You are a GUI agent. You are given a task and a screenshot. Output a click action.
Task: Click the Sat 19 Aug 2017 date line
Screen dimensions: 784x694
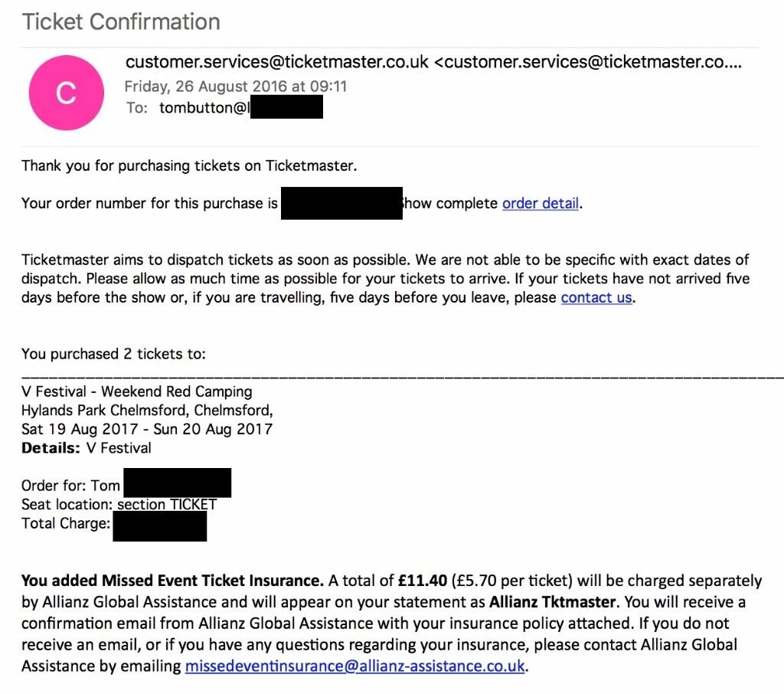(x=147, y=429)
